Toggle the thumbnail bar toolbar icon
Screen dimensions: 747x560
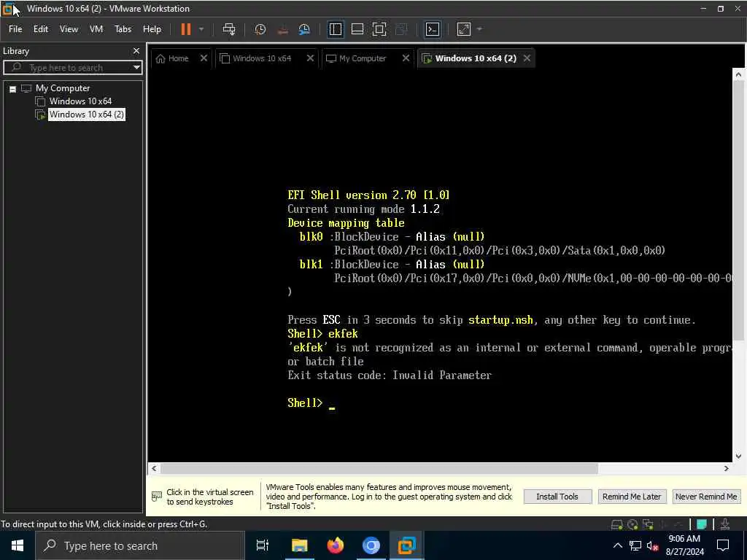(357, 29)
